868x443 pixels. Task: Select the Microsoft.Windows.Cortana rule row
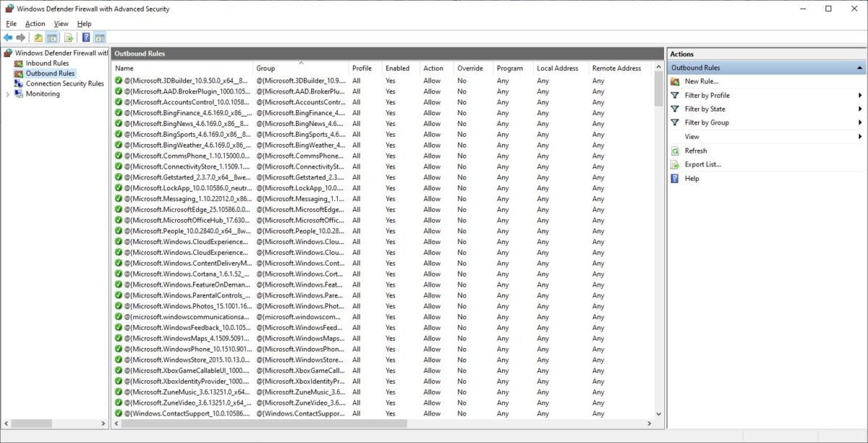point(383,274)
